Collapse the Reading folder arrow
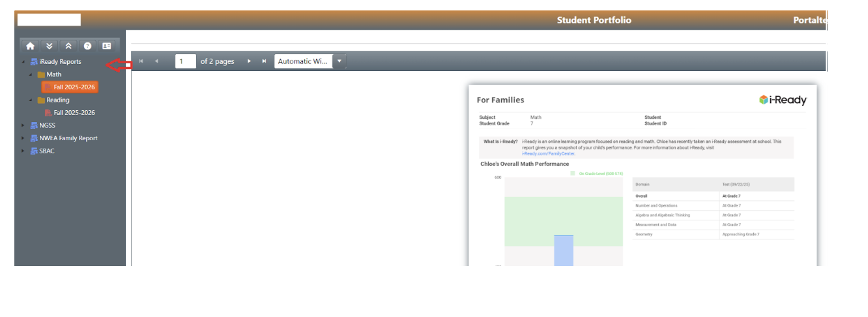 (x=31, y=100)
